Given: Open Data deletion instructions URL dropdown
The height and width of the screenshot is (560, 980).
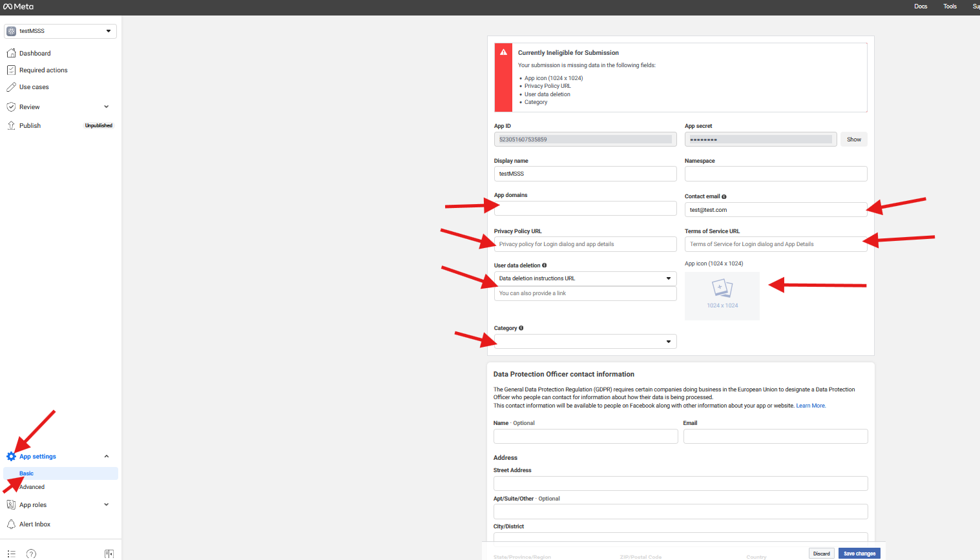Looking at the screenshot, I should click(585, 278).
